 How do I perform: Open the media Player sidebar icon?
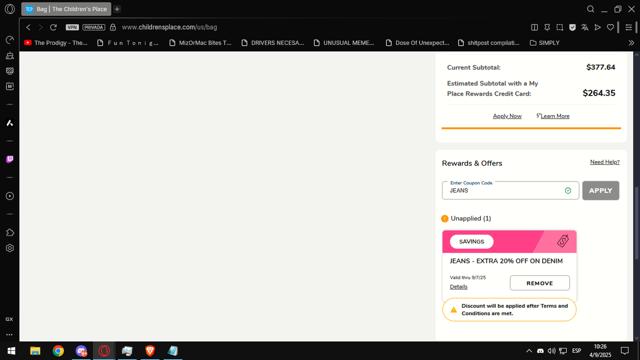click(10, 196)
